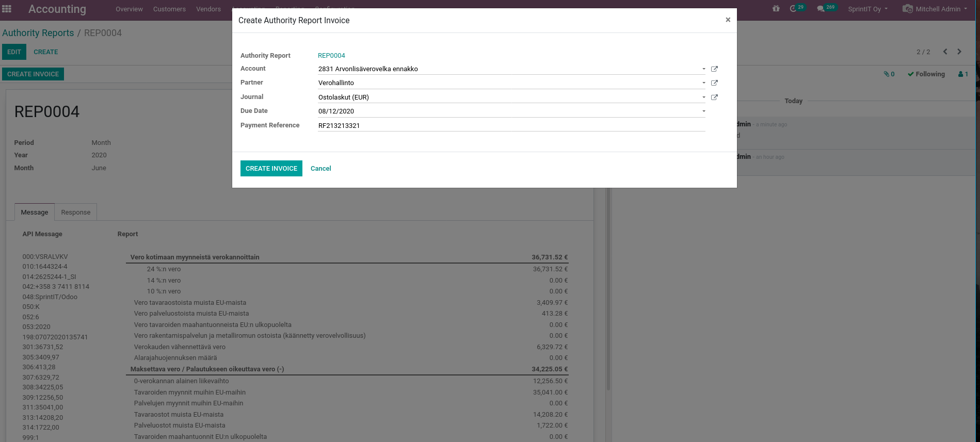Click API message line 198:07072020135741
Viewport: 980px width, 442px height.
pyautogui.click(x=55, y=337)
